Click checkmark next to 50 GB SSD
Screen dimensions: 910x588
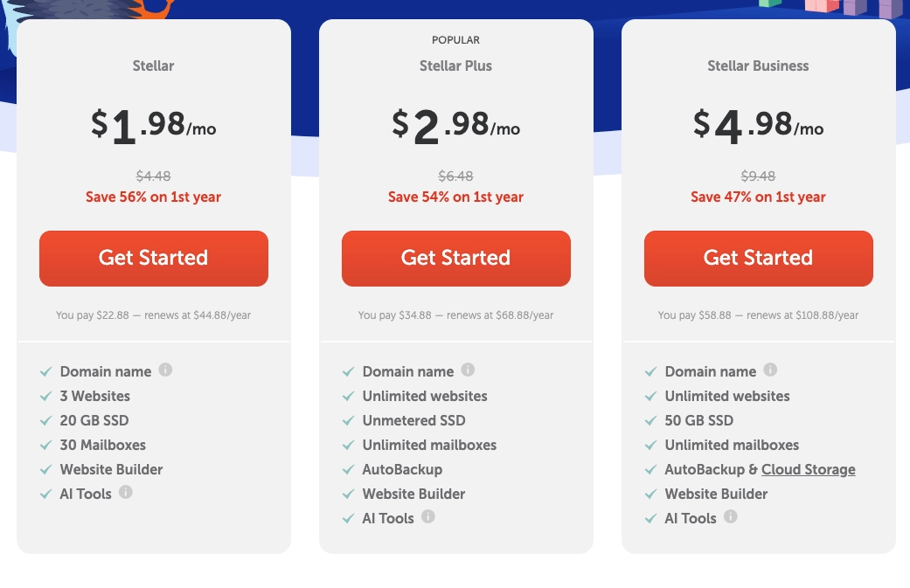tap(650, 421)
